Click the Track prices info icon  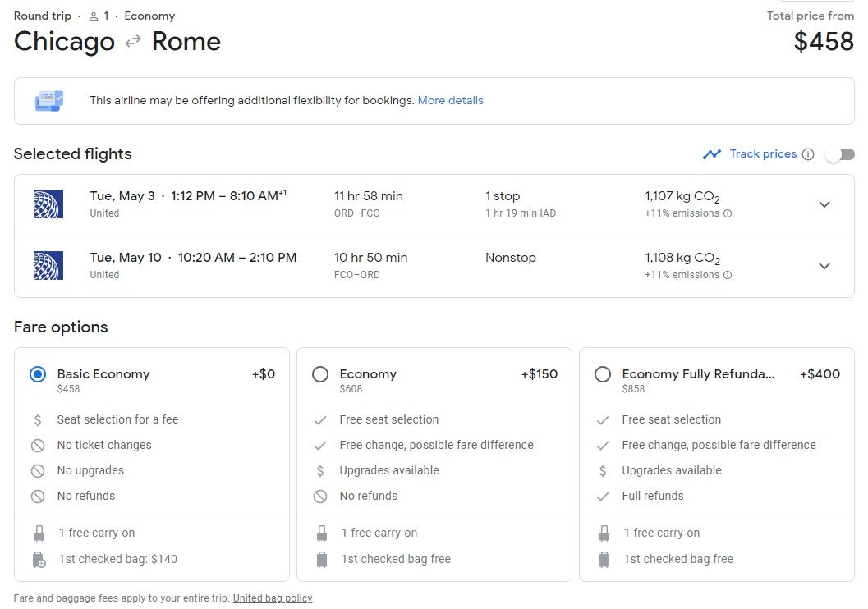pyautogui.click(x=810, y=153)
